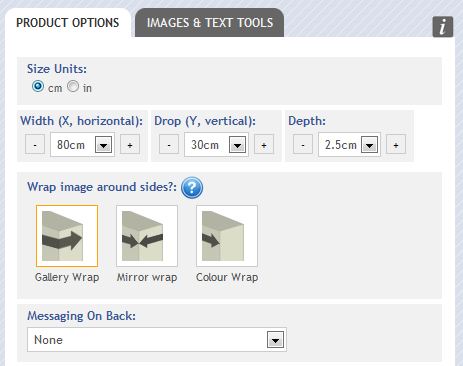Switch to Product Options tab
The height and width of the screenshot is (366, 463).
tap(68, 23)
